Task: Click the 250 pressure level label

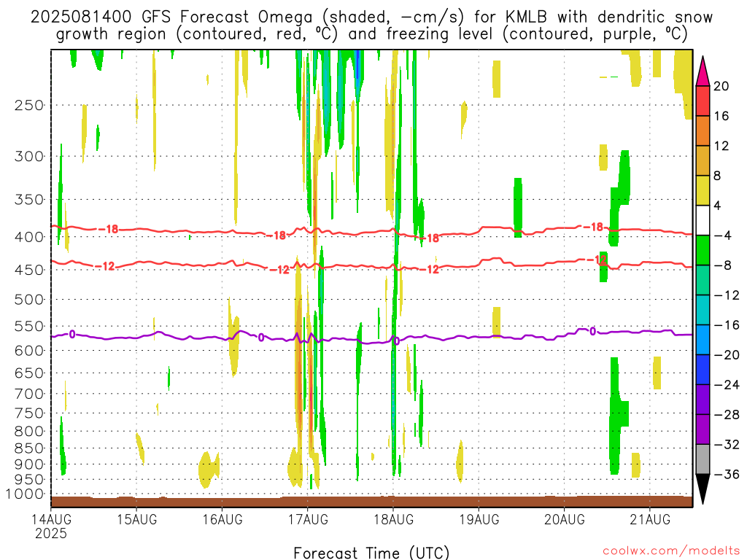Action: [x=29, y=105]
